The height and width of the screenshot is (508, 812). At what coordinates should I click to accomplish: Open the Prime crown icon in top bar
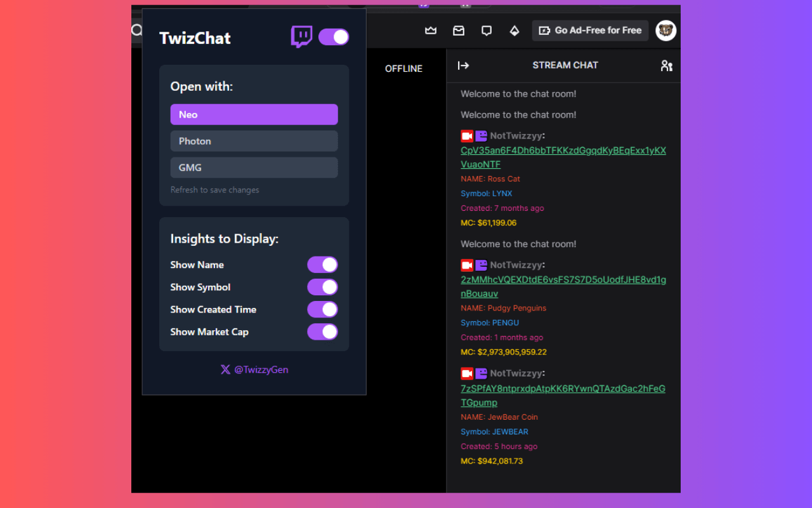click(x=431, y=30)
